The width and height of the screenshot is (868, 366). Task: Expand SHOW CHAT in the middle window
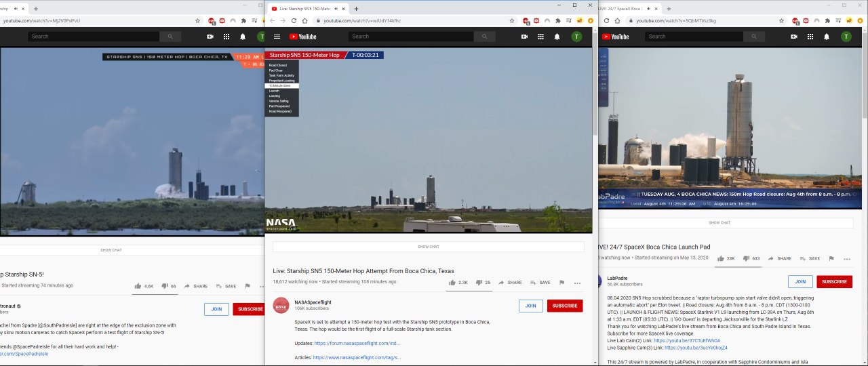(x=428, y=247)
